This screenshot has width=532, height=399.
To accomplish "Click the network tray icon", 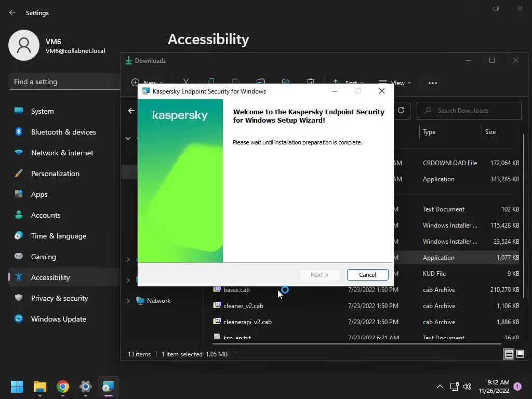I will pos(454,387).
